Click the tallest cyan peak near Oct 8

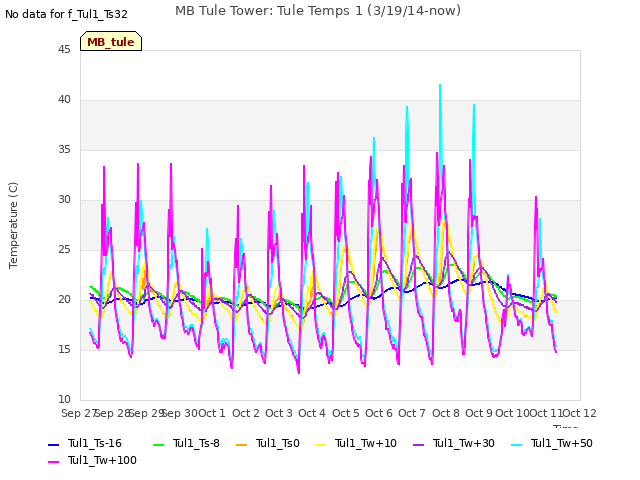(x=440, y=85)
